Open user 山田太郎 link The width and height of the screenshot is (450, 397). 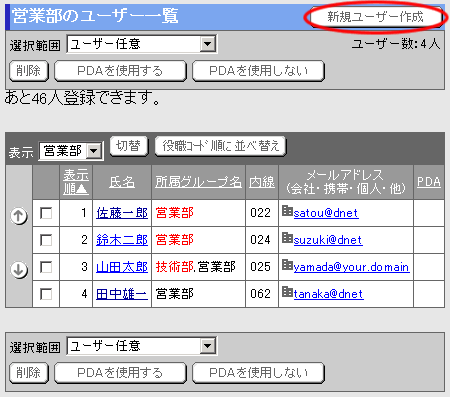click(122, 267)
